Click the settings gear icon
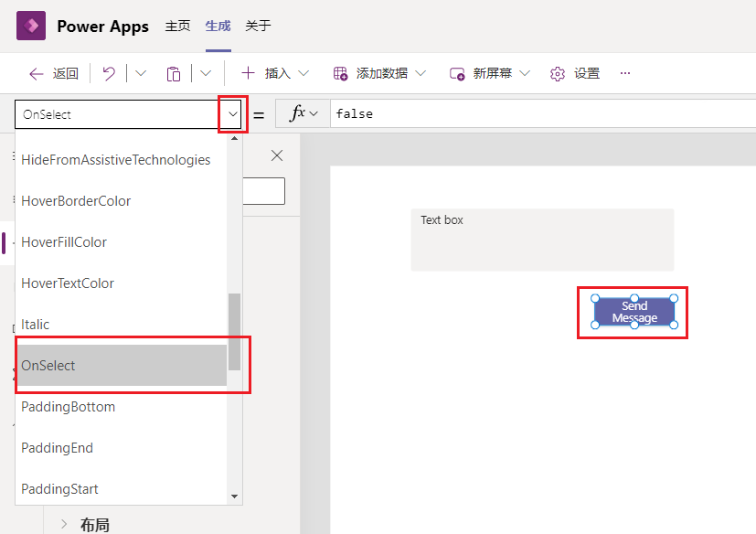 (x=558, y=74)
